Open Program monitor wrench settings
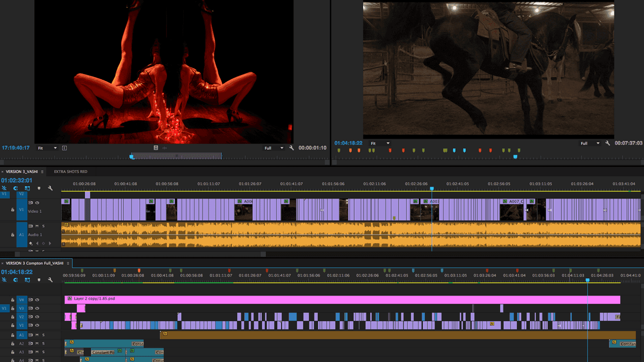644x362 pixels. click(x=607, y=143)
